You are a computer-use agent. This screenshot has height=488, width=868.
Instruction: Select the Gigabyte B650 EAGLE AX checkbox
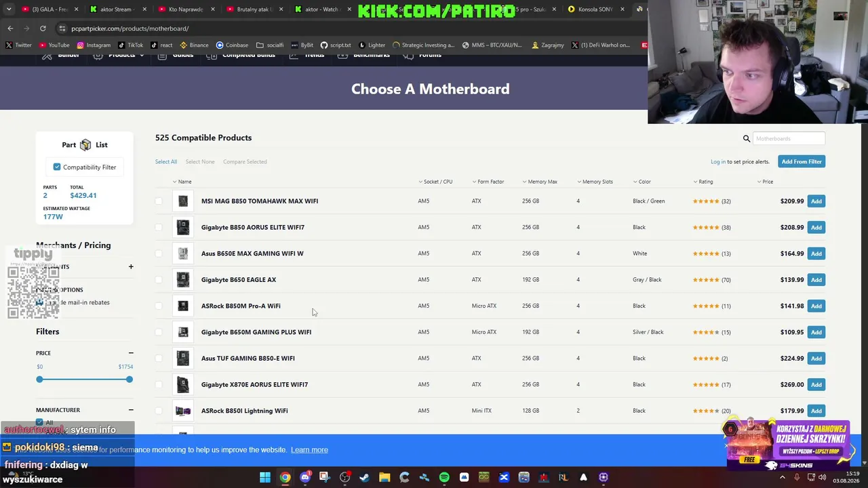coord(159,280)
